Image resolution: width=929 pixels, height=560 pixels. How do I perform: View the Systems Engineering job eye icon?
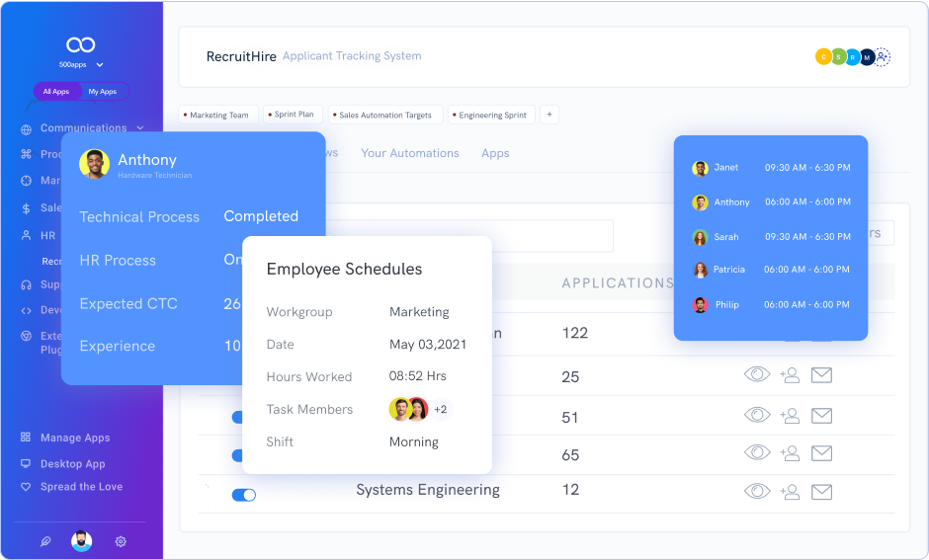757,491
